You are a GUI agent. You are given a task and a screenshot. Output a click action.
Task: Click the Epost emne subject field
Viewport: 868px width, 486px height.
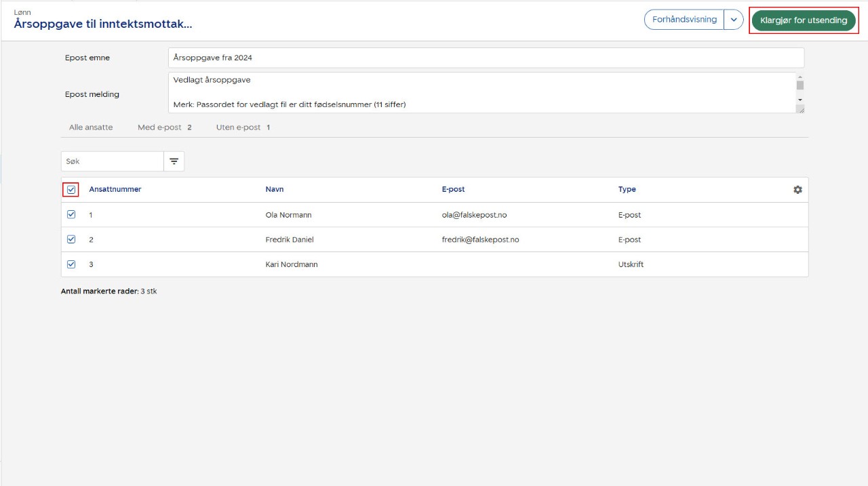tap(339, 58)
